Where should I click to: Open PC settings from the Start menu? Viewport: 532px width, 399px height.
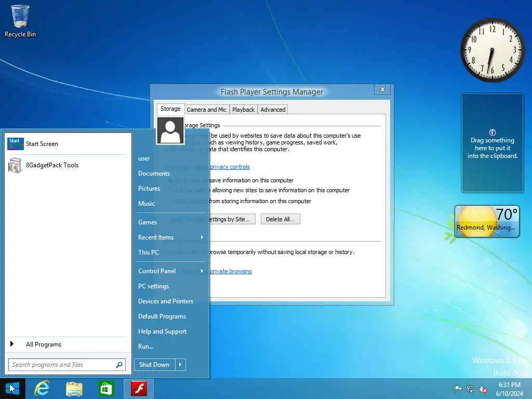click(x=153, y=286)
